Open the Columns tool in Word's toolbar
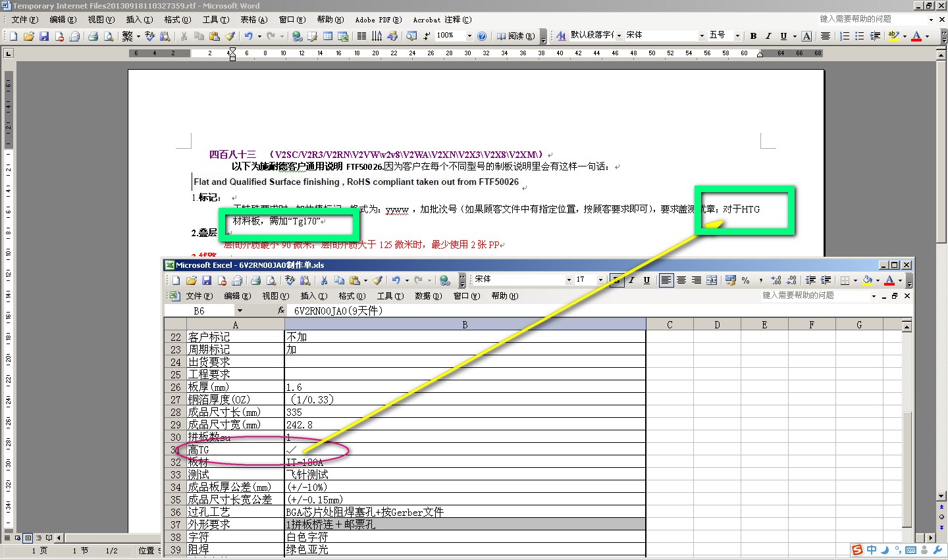Screen dimensions: 948x560 (361, 36)
